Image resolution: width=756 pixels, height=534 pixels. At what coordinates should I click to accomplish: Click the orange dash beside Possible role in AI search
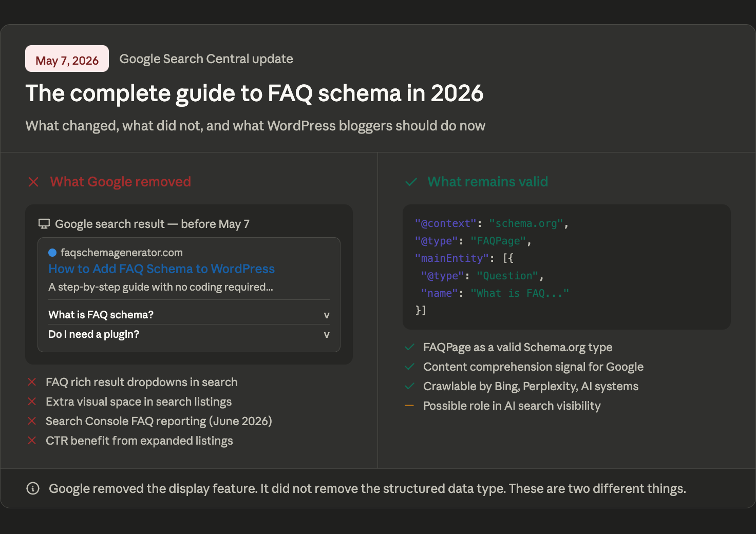pyautogui.click(x=409, y=406)
